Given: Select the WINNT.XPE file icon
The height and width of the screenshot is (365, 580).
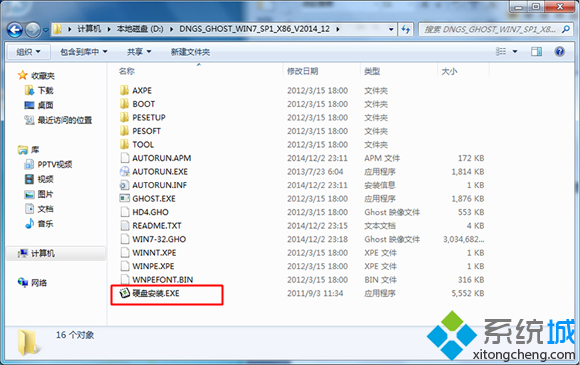Looking at the screenshot, I should coord(125,253).
